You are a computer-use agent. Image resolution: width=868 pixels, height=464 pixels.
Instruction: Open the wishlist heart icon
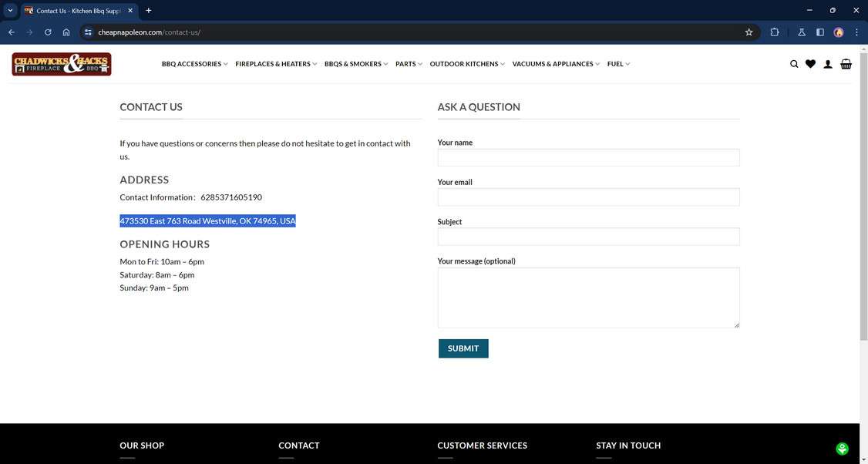tap(810, 64)
